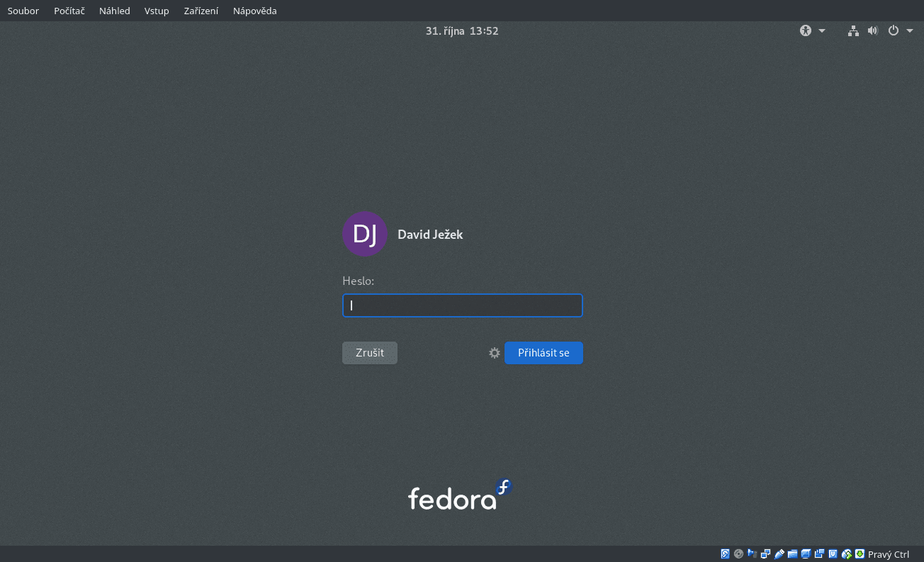This screenshot has width=924, height=562.
Task: Open the network settings icon in top bar
Action: click(853, 30)
